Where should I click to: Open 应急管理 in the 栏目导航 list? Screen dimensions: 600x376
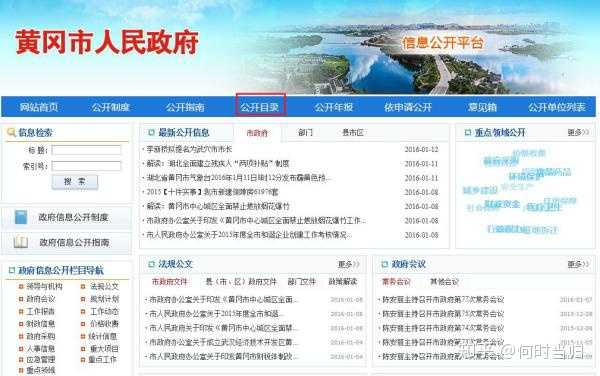tap(41, 360)
